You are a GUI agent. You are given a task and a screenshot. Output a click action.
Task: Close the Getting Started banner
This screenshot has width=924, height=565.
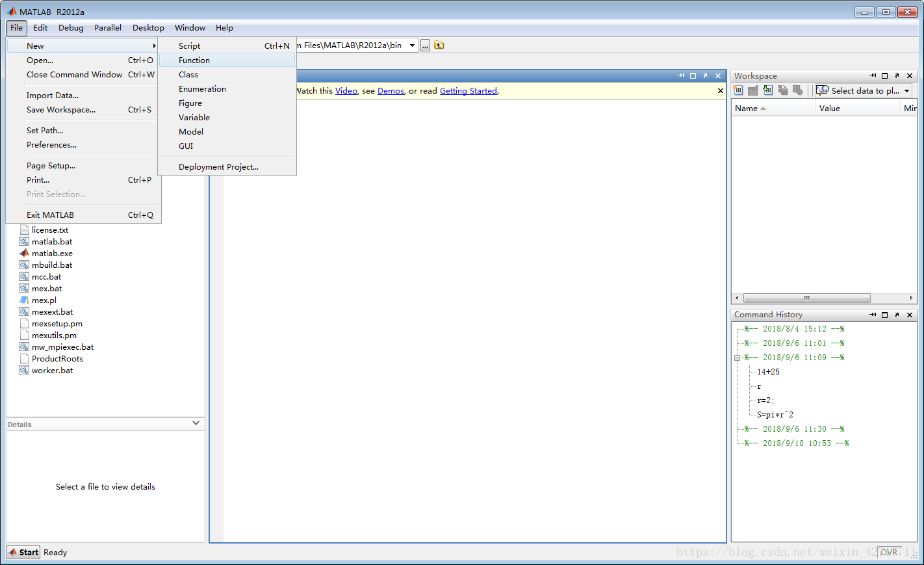click(x=720, y=91)
